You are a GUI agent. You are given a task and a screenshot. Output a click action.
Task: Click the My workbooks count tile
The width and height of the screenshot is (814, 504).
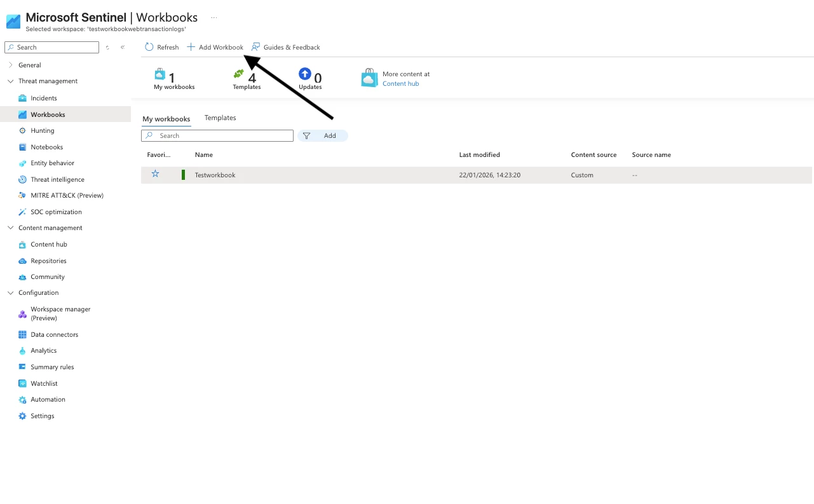tap(174, 79)
